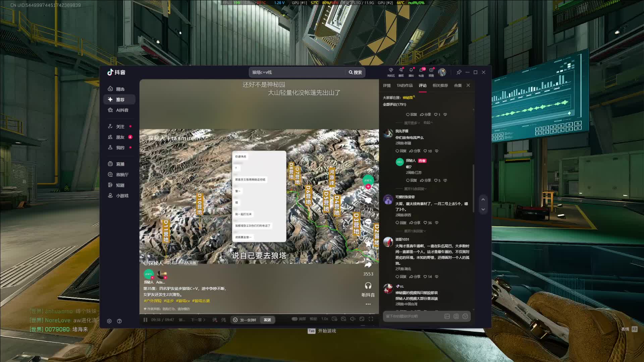Click the 发送 send danmaku button
The height and width of the screenshot is (362, 644).
267,320
